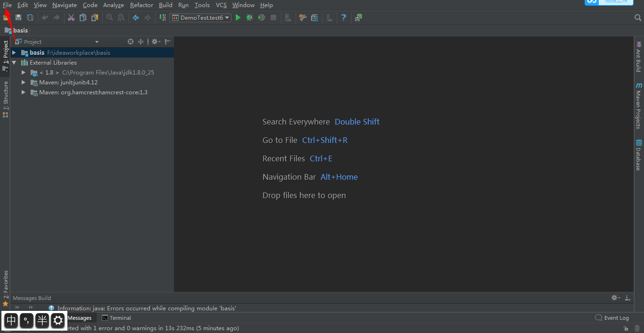Image resolution: width=644 pixels, height=333 pixels.
Task: Click the Forward navigation arrow icon
Action: pos(148,17)
